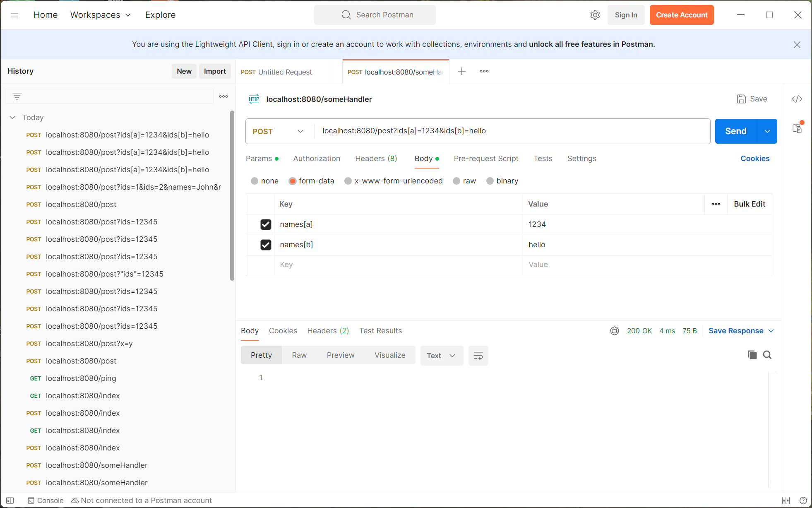This screenshot has height=508, width=812.
Task: Open the request Settings tab
Action: click(x=581, y=159)
